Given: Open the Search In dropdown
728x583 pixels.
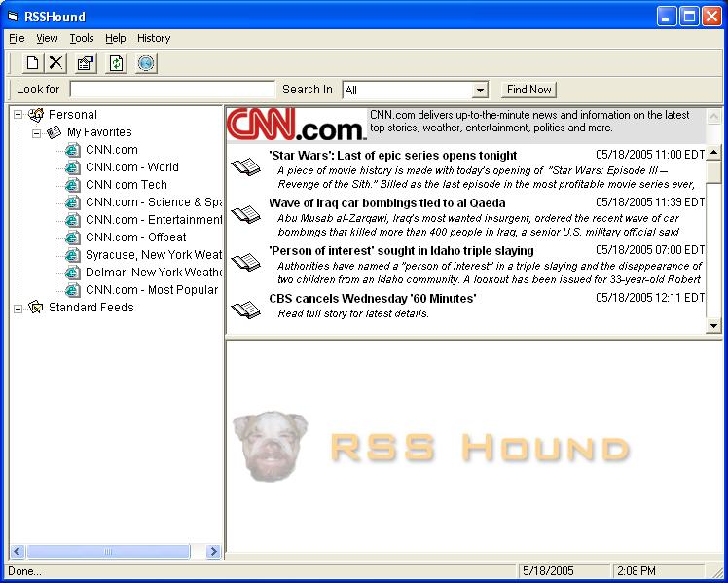Looking at the screenshot, I should pyautogui.click(x=480, y=91).
